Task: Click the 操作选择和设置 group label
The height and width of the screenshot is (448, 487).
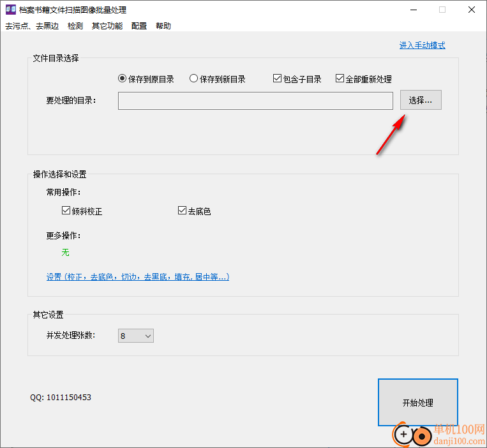Action: [x=59, y=174]
